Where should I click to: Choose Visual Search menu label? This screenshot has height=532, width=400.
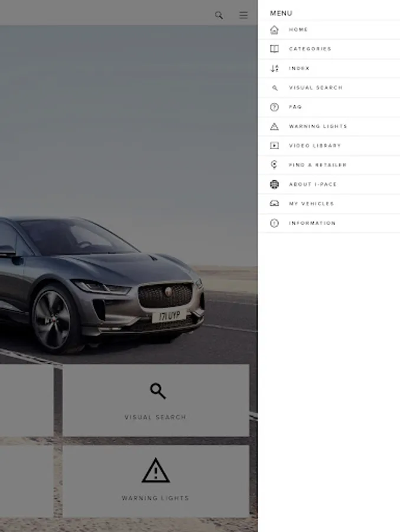pyautogui.click(x=316, y=87)
